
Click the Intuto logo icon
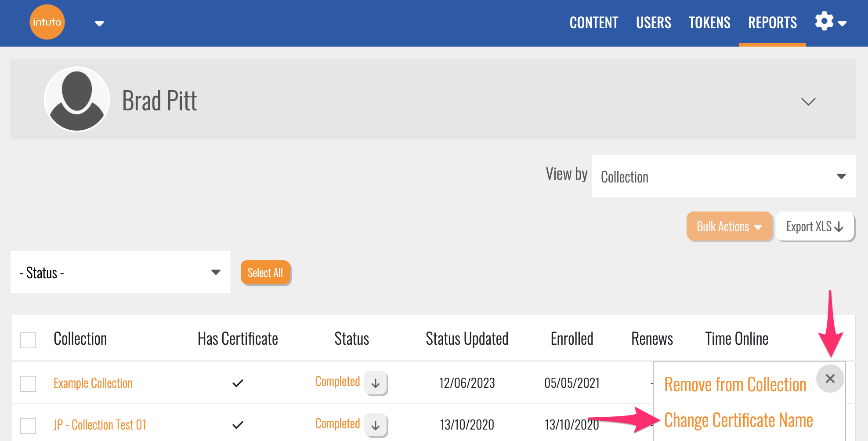[x=47, y=22]
